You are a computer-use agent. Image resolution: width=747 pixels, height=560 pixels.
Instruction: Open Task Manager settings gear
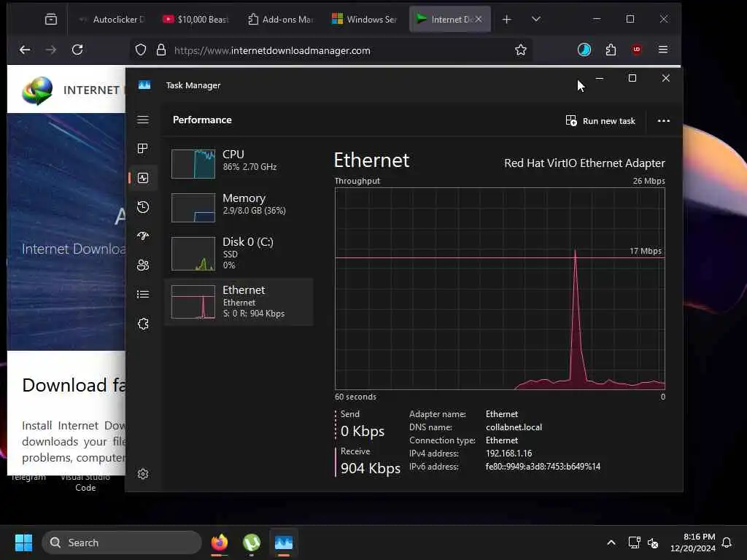[x=143, y=474]
